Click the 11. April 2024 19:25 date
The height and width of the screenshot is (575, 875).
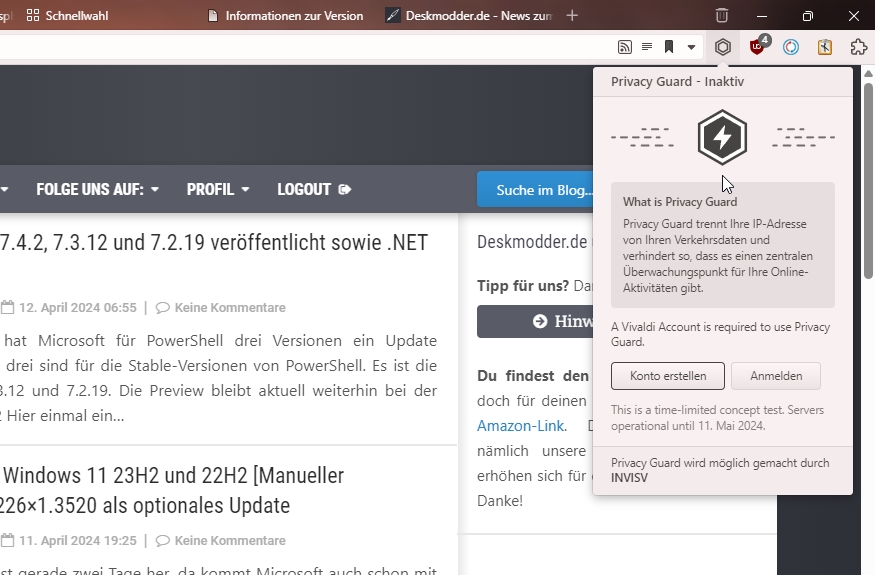pyautogui.click(x=78, y=540)
